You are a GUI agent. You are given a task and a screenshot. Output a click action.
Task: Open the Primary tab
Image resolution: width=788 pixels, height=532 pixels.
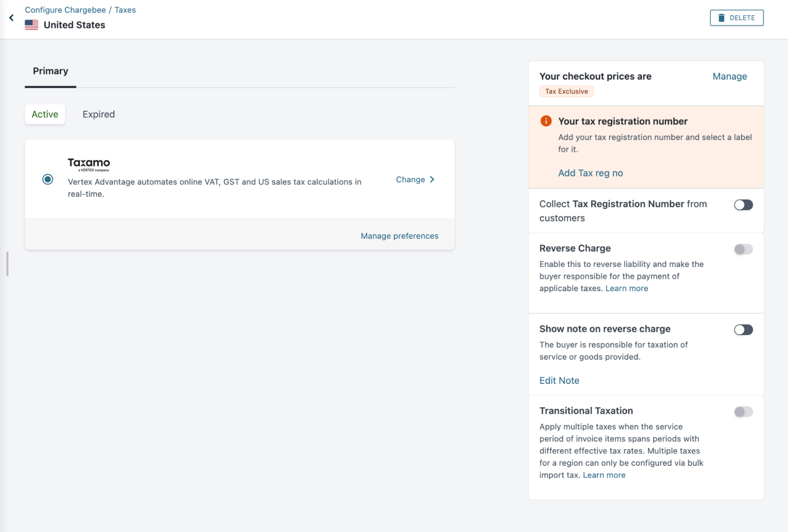pos(50,71)
